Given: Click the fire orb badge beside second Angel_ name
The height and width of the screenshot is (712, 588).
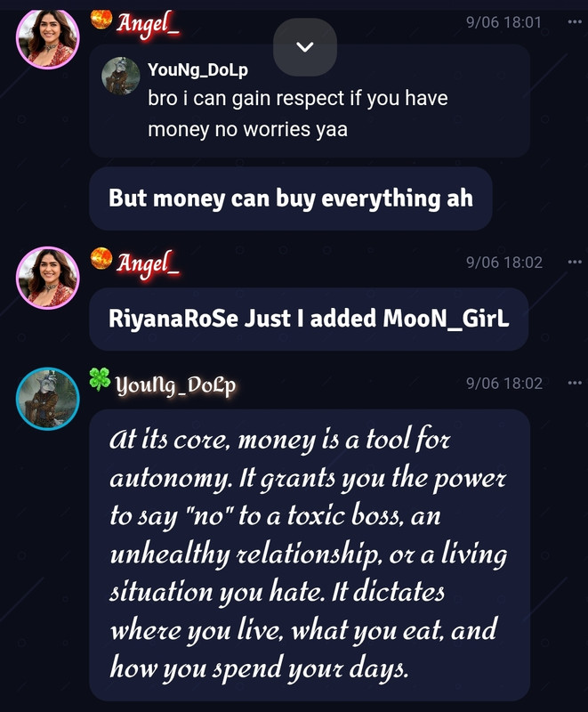Looking at the screenshot, I should tap(101, 258).
